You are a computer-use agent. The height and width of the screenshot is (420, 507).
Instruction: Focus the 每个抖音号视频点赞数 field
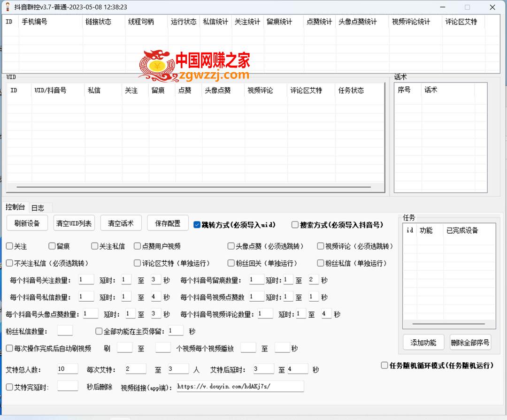[257, 297]
